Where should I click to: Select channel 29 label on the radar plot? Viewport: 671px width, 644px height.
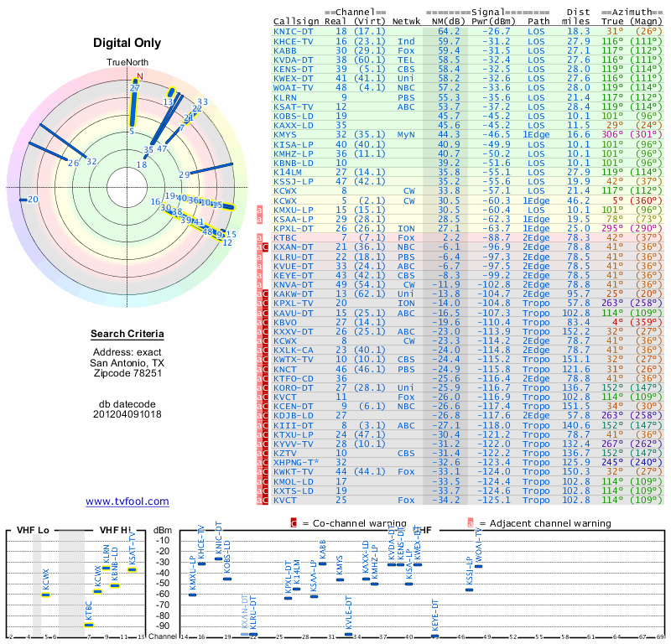click(184, 174)
